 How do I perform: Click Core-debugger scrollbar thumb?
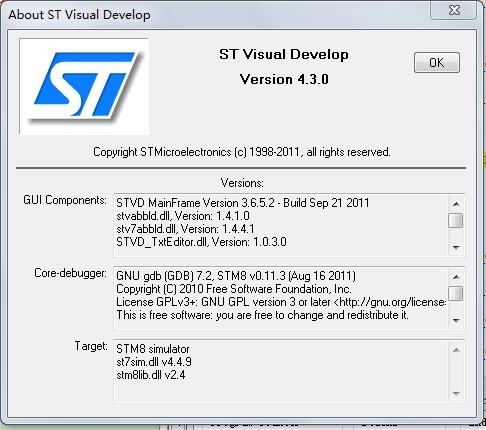pos(456,293)
